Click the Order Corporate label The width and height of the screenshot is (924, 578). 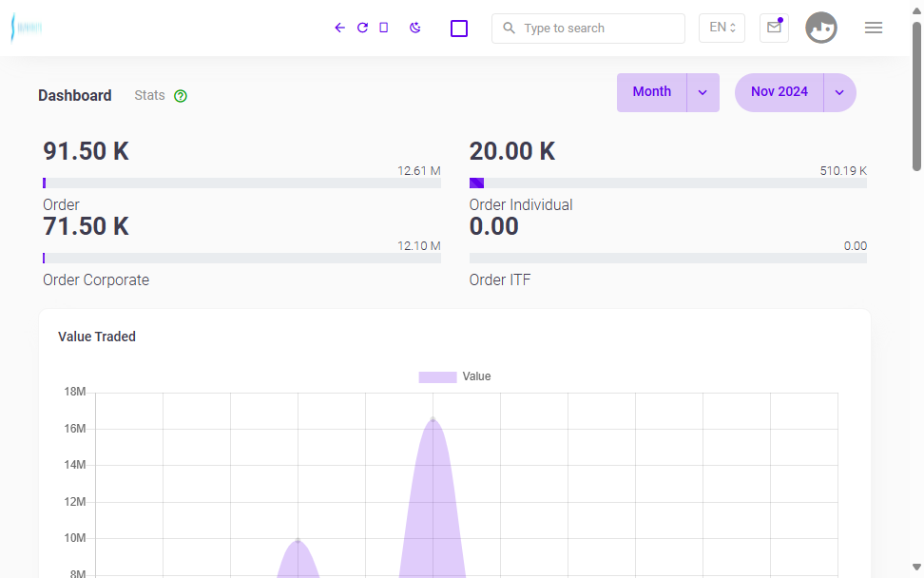pos(96,279)
